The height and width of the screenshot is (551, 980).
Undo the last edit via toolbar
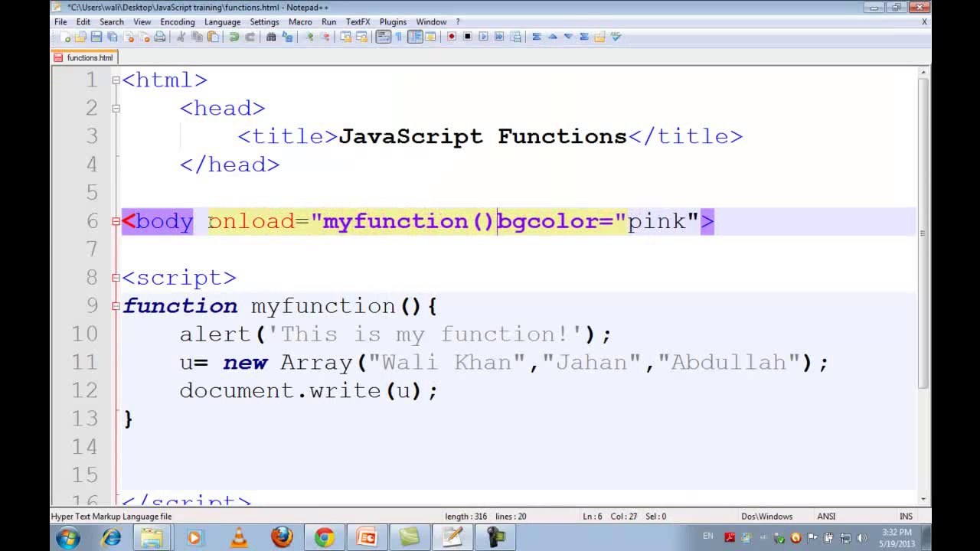(x=234, y=37)
